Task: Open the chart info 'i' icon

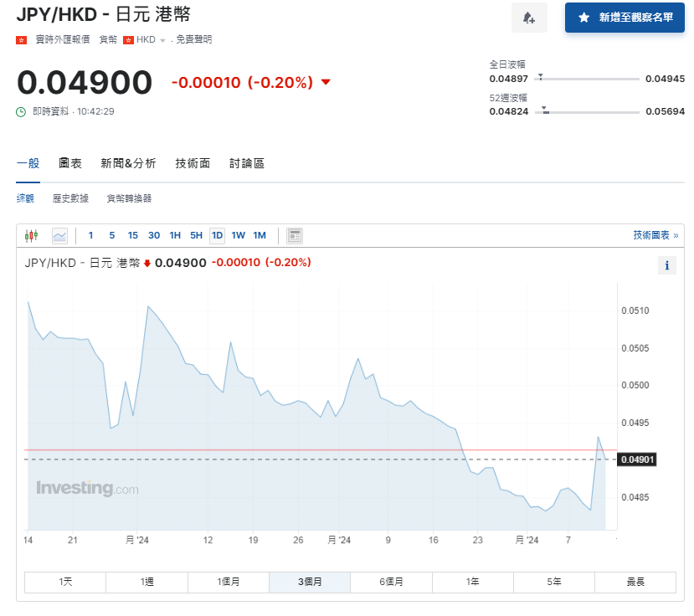Action: click(667, 265)
